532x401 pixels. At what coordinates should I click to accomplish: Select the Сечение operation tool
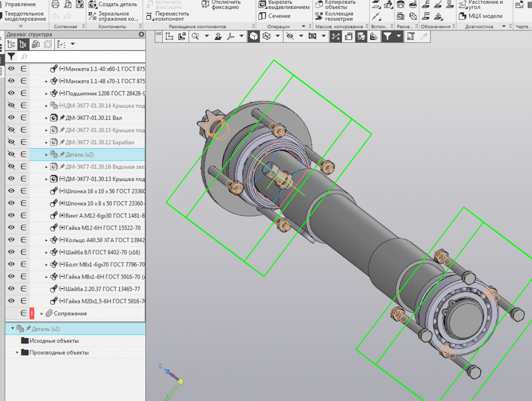click(x=279, y=16)
